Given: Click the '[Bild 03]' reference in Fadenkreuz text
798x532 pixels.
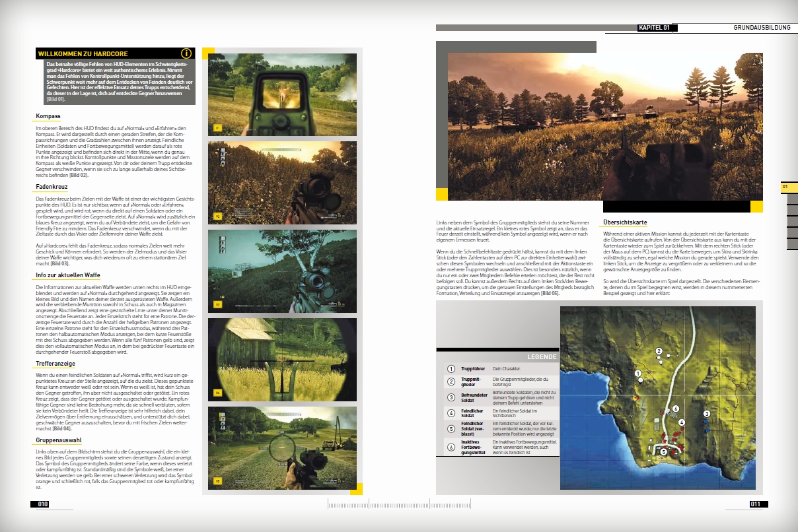Looking at the screenshot, I should point(60,263).
